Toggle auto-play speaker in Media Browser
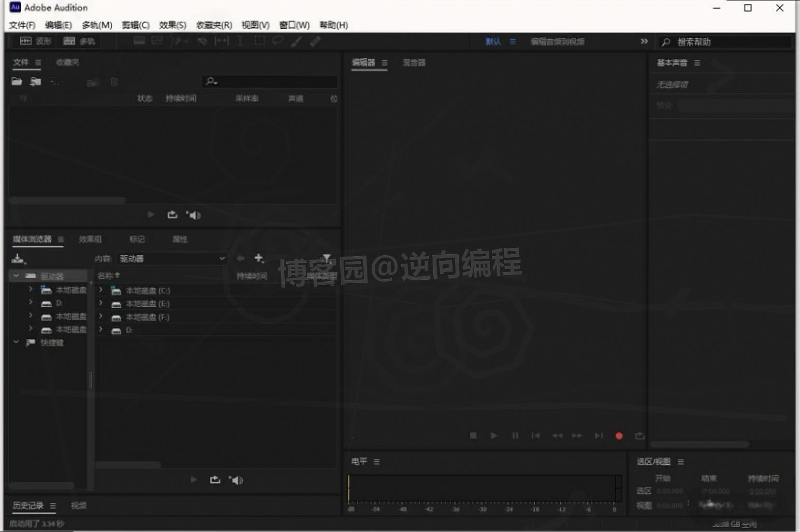The height and width of the screenshot is (532, 800). (x=236, y=479)
